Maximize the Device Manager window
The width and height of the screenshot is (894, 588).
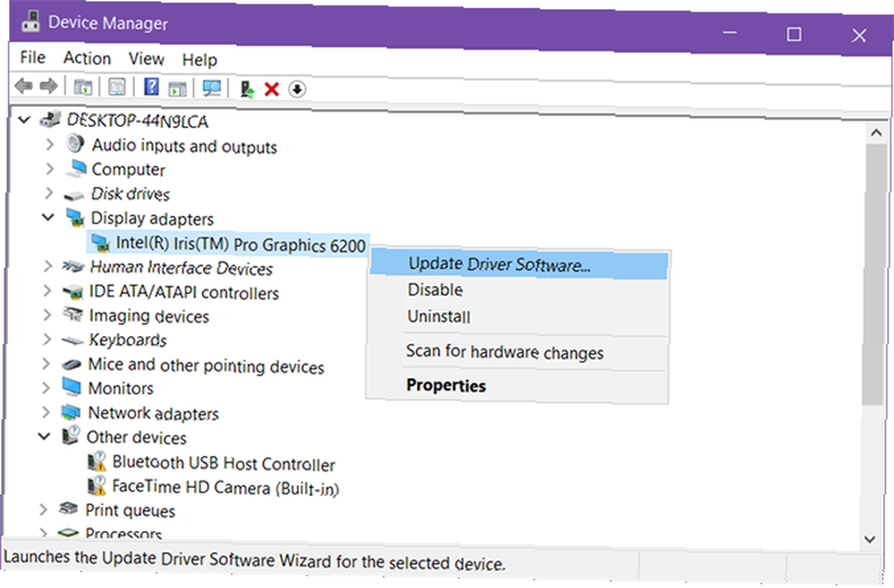coord(794,34)
